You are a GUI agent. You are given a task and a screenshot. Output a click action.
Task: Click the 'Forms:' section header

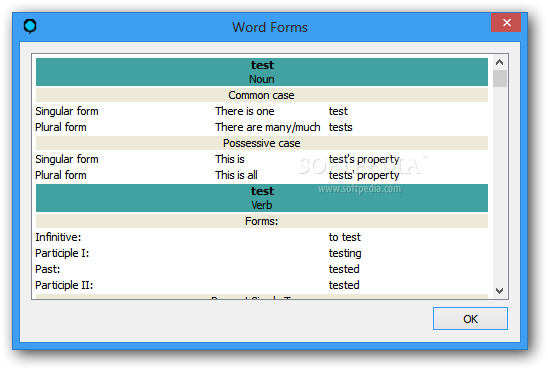pos(262,221)
